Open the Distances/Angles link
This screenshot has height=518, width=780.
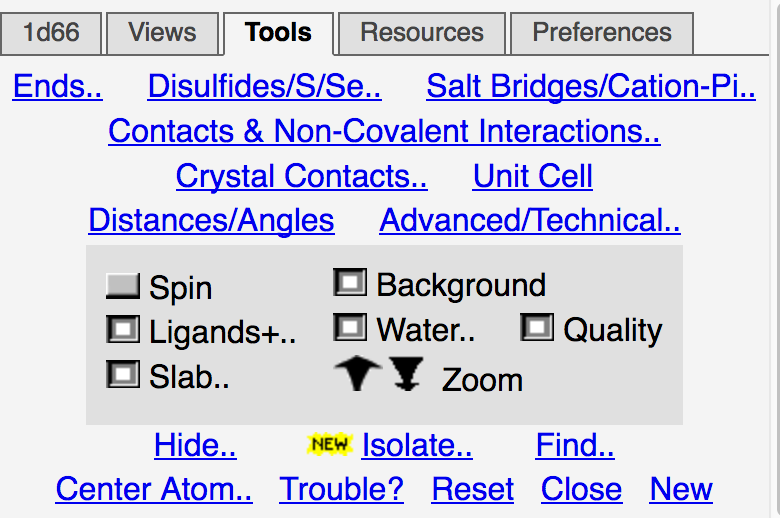(211, 220)
